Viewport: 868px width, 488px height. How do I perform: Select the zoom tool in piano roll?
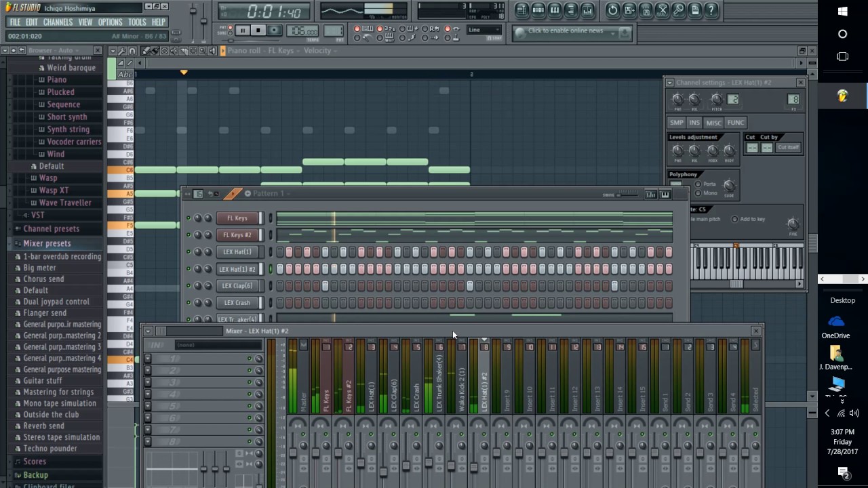(x=203, y=51)
